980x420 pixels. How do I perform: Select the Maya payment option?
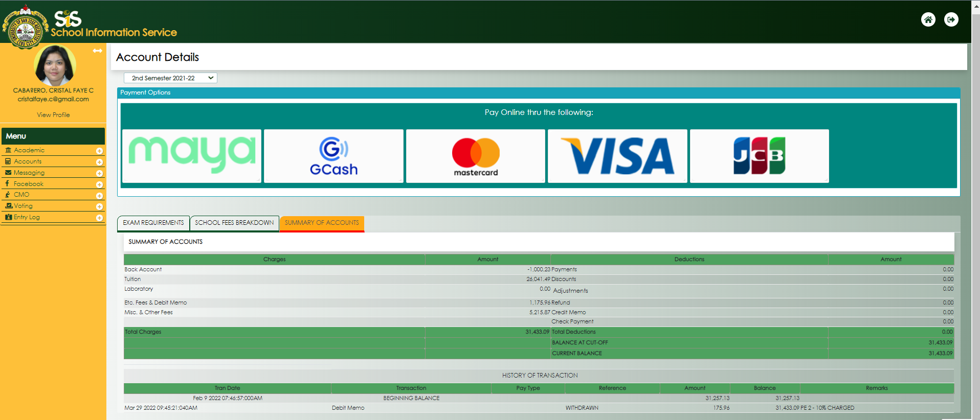(192, 155)
